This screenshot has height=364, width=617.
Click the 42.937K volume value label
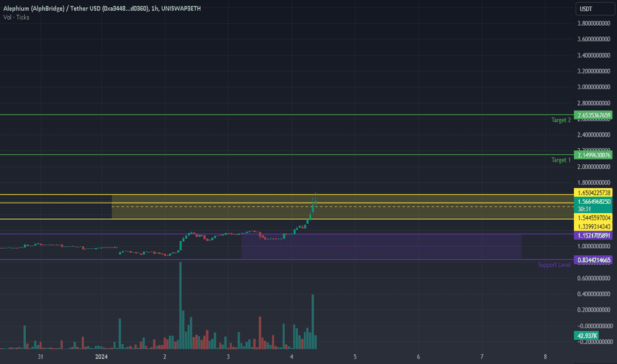pyautogui.click(x=587, y=336)
